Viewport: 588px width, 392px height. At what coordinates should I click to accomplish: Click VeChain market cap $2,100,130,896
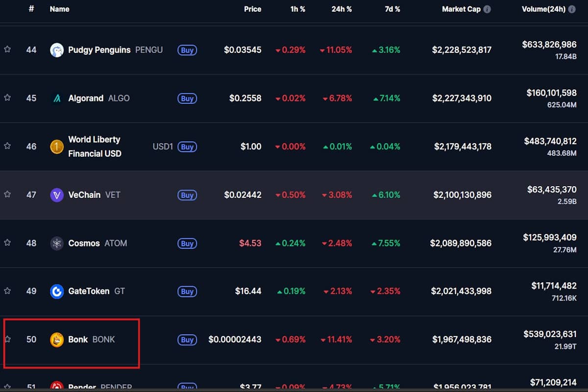(463, 195)
